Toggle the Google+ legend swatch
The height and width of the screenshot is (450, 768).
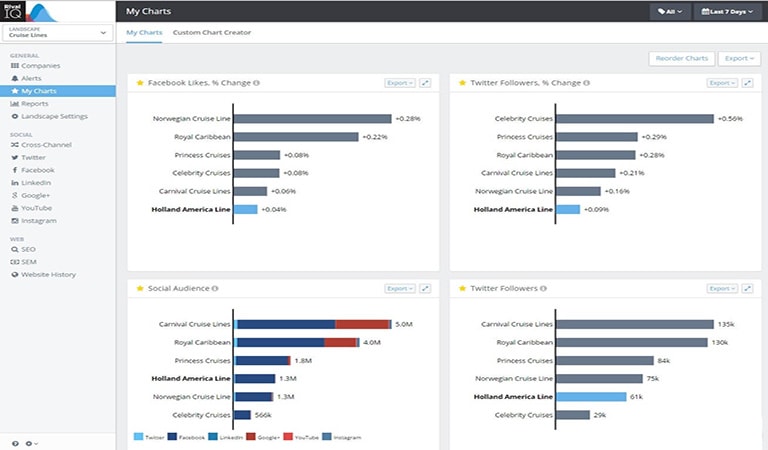251,437
